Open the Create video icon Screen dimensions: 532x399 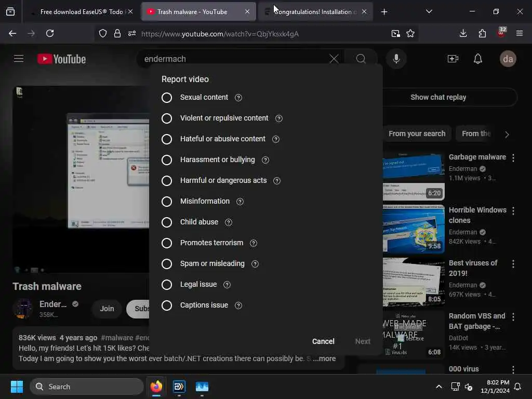pyautogui.click(x=453, y=59)
